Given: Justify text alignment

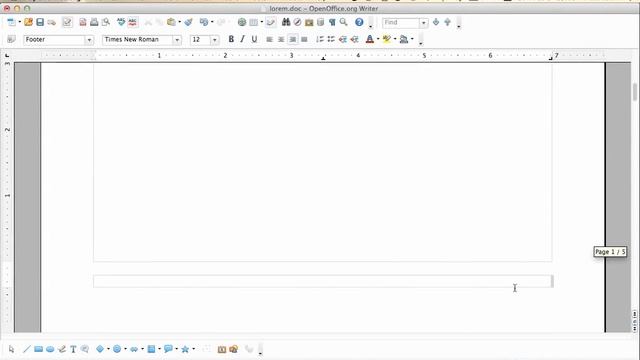Looking at the screenshot, I should [304, 39].
